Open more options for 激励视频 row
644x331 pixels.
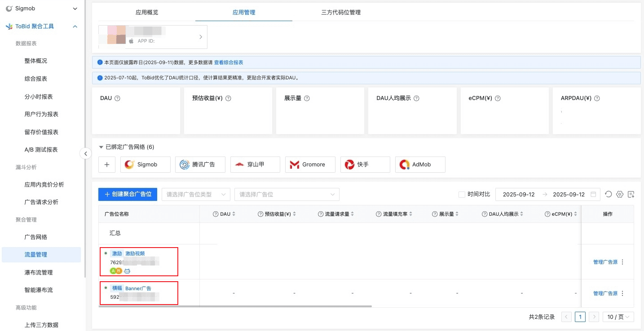[622, 262]
